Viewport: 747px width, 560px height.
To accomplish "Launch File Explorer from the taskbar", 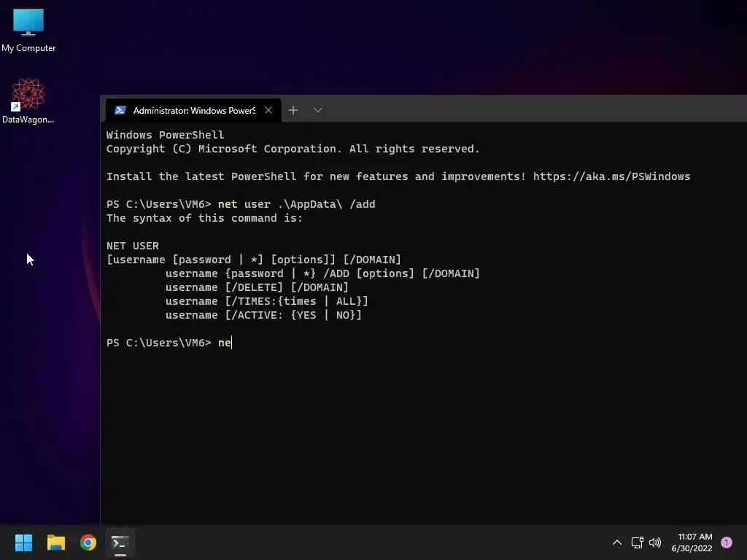I will click(55, 542).
